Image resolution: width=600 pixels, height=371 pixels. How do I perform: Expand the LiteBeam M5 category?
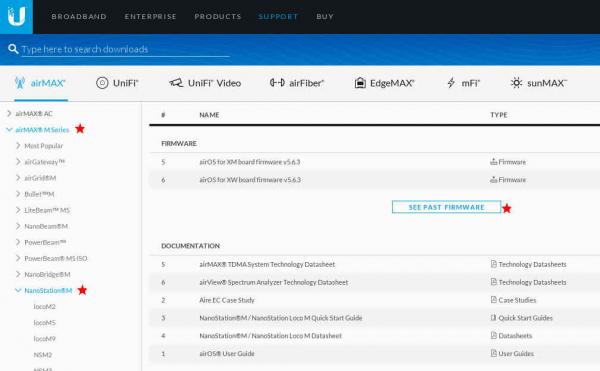18,210
